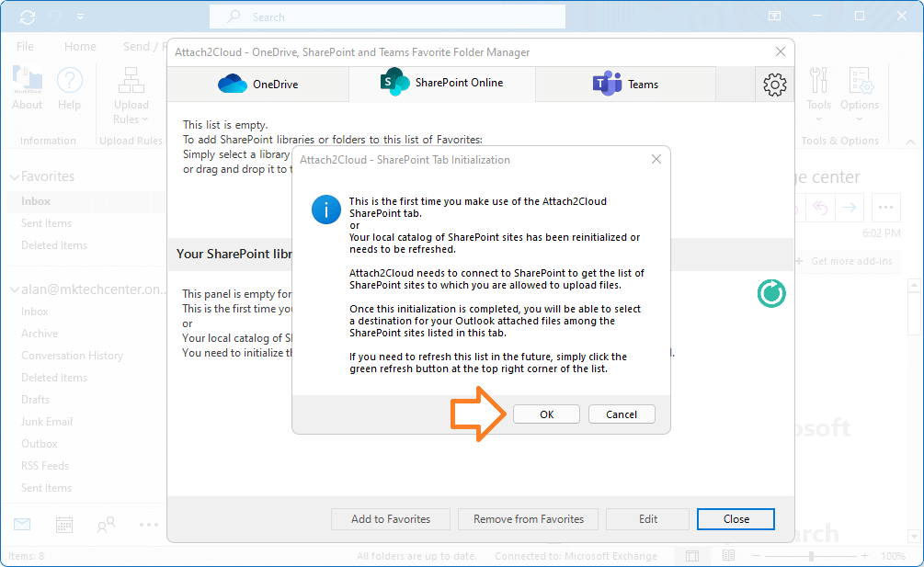
Task: Open the Calendar from the navigation bar
Action: click(63, 524)
